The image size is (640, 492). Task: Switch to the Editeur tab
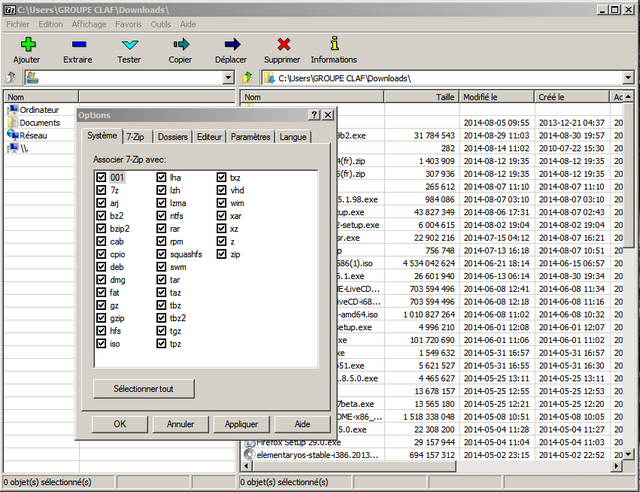[210, 136]
